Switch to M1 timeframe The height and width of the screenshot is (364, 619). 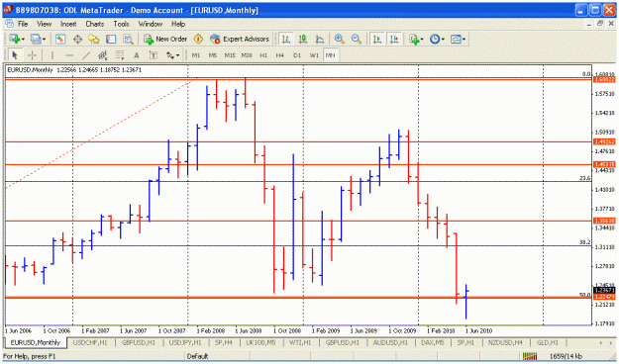tap(196, 55)
